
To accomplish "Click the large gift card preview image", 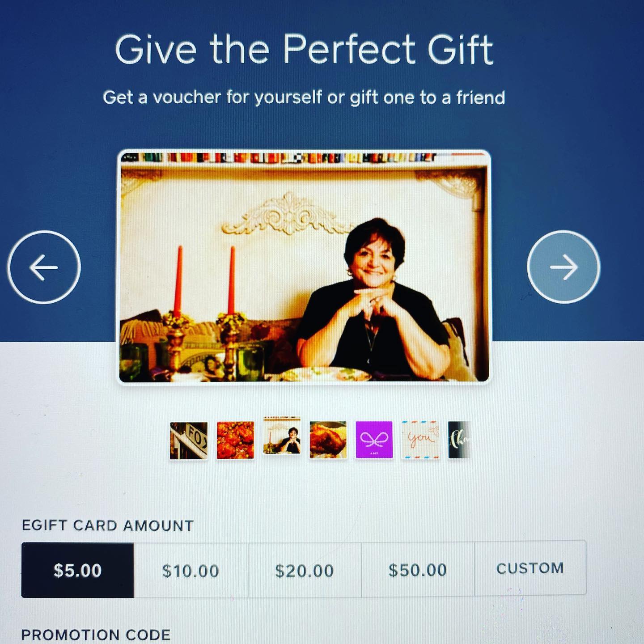I will point(304,267).
